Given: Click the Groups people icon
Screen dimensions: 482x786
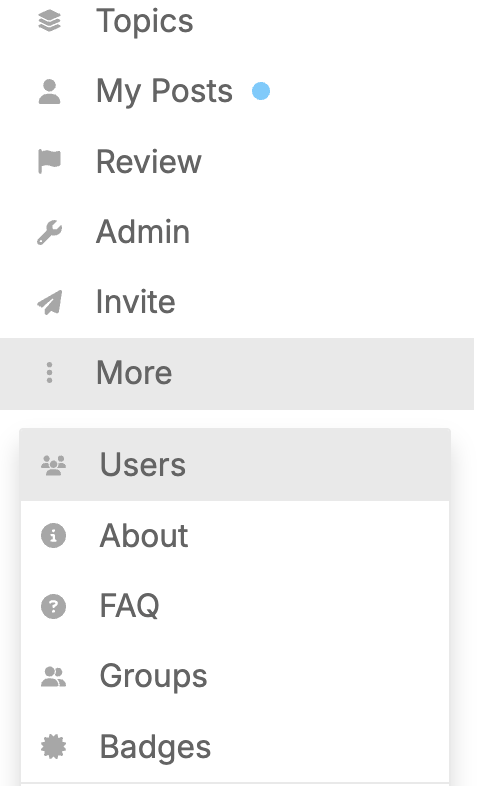Looking at the screenshot, I should tap(53, 677).
